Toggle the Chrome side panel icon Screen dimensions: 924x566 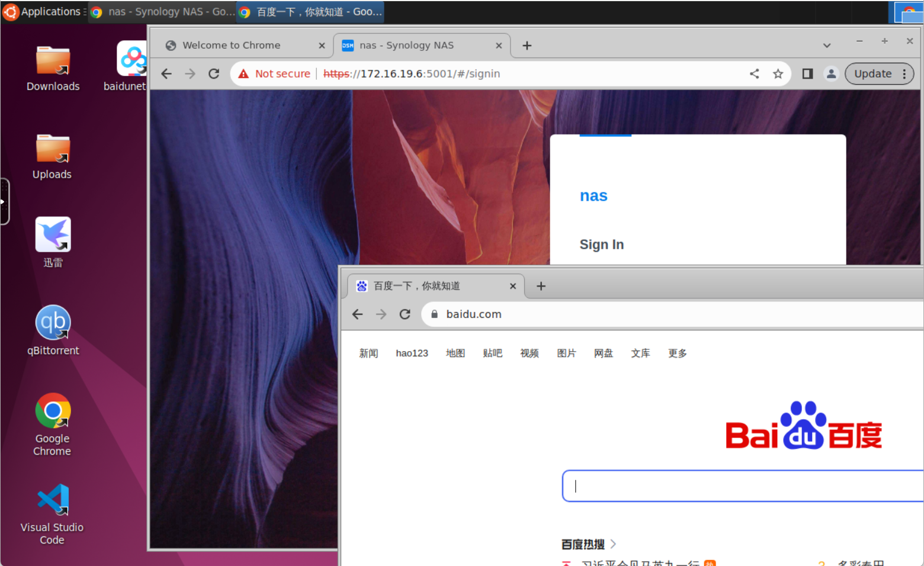pyautogui.click(x=807, y=73)
